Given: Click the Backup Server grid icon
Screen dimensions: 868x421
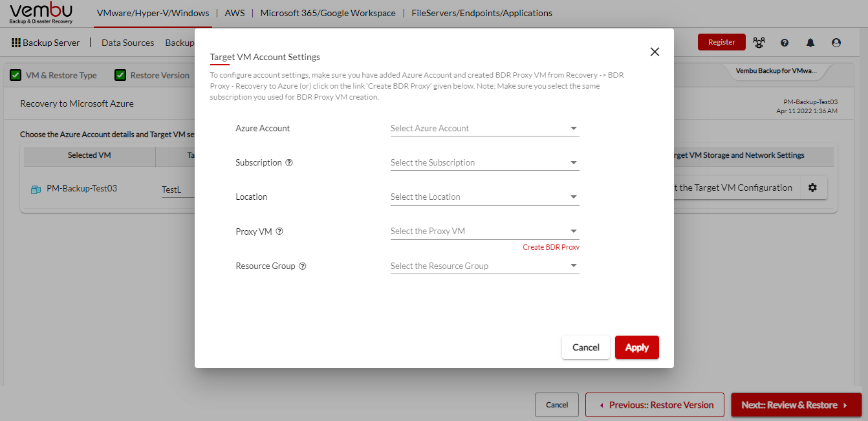Looking at the screenshot, I should [x=16, y=43].
